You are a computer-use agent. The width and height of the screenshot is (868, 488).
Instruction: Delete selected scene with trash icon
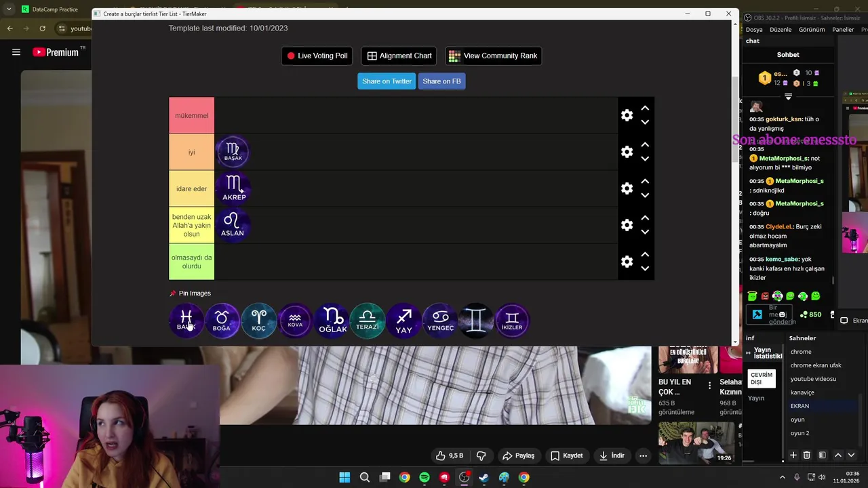pos(806,455)
